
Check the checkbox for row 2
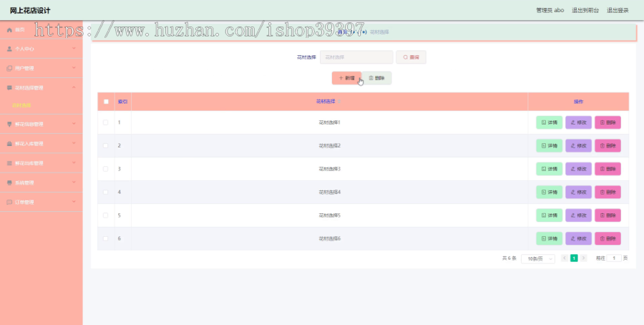pyautogui.click(x=106, y=145)
